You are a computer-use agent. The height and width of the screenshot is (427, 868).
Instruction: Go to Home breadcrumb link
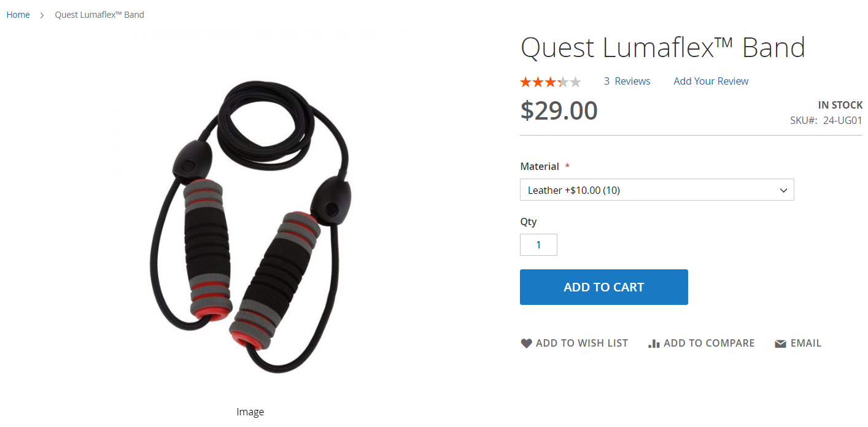tap(18, 15)
